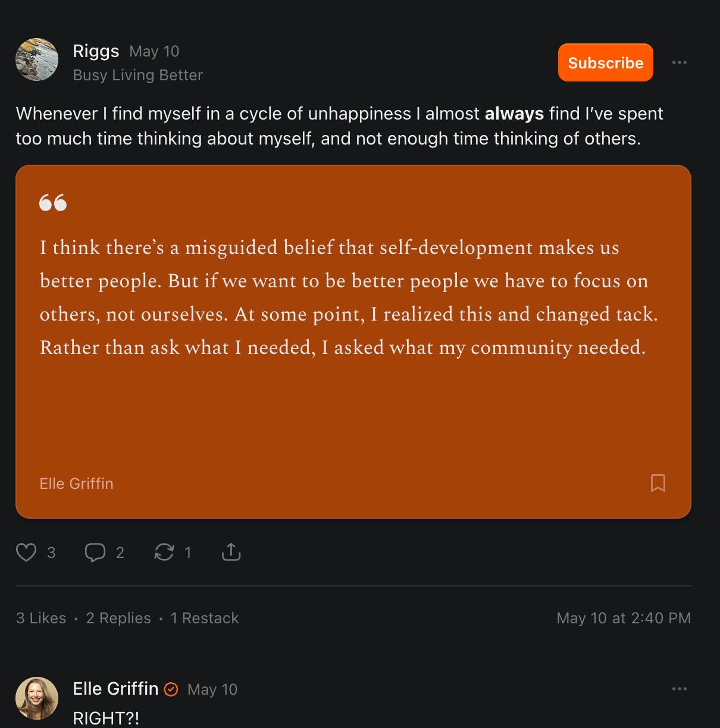Click Elle Griffin name in reply
This screenshot has height=728, width=720.
(115, 689)
